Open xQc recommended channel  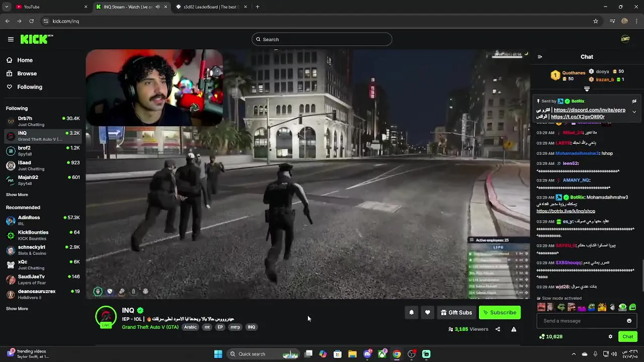click(43, 264)
